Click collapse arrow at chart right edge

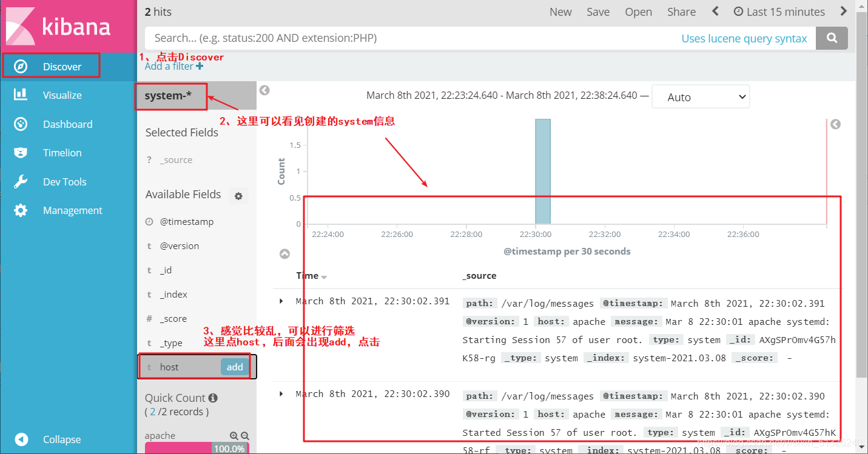pos(835,124)
